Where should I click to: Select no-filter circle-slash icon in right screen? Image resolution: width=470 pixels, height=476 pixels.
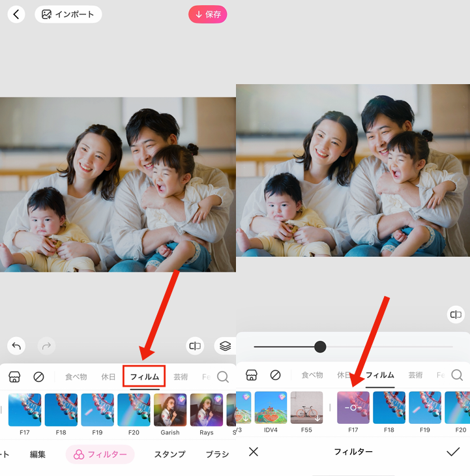(x=275, y=375)
